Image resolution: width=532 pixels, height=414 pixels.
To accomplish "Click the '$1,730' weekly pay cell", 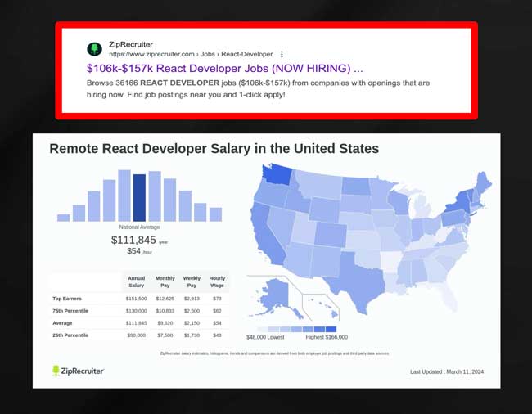I will click(192, 335).
